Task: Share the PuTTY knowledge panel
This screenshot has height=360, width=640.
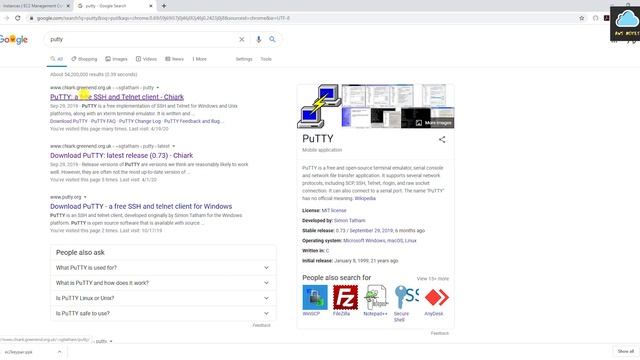Action: coord(442,140)
